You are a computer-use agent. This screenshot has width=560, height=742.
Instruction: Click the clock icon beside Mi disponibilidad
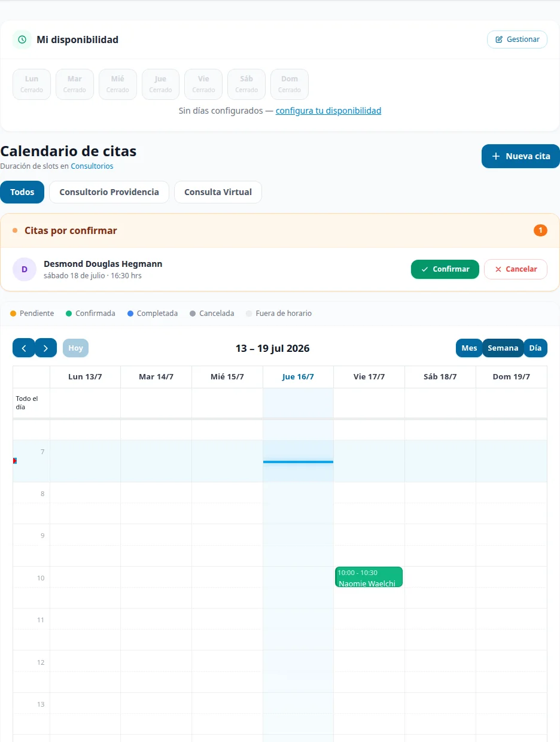(x=22, y=39)
